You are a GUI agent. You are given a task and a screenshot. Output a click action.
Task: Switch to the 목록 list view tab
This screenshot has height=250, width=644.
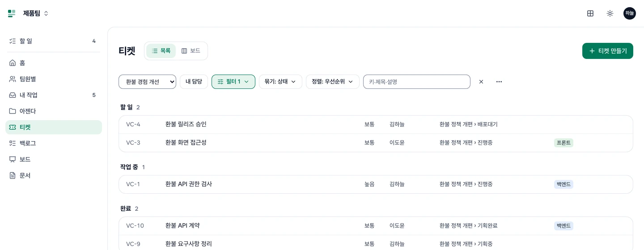pos(161,51)
